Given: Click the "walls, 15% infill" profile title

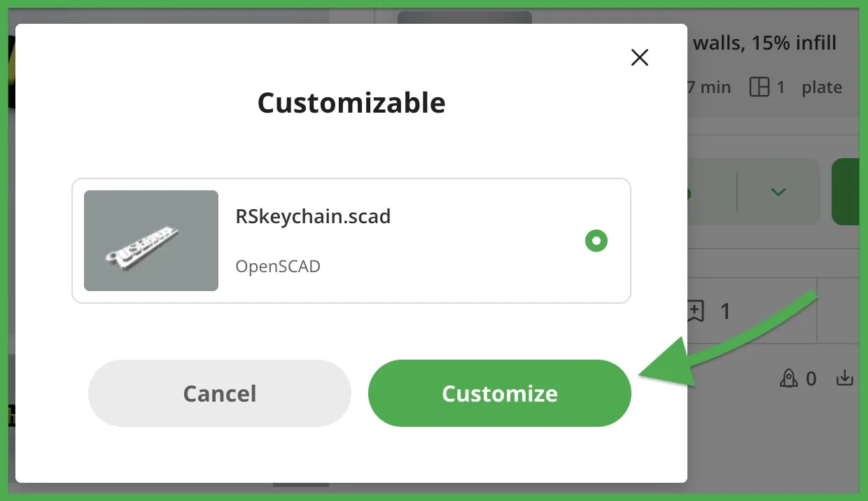Looking at the screenshot, I should tap(764, 43).
